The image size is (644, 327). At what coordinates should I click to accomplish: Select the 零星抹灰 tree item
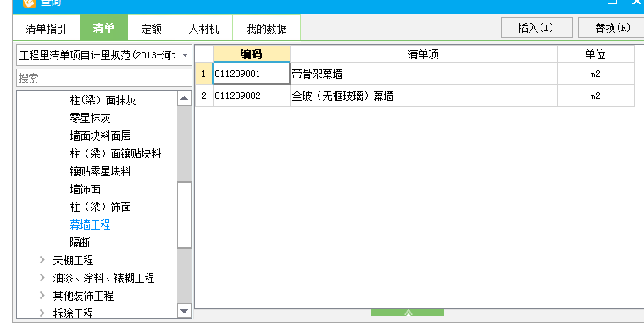(90, 118)
